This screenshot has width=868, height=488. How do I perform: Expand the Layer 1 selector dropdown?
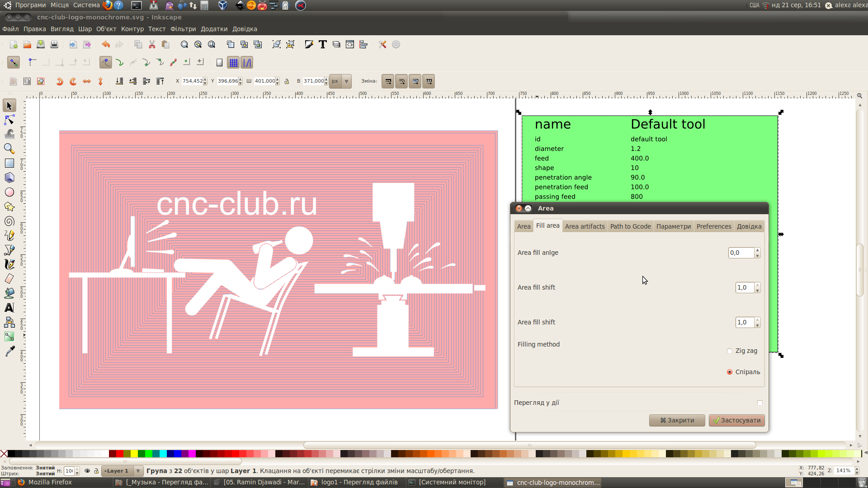click(138, 471)
